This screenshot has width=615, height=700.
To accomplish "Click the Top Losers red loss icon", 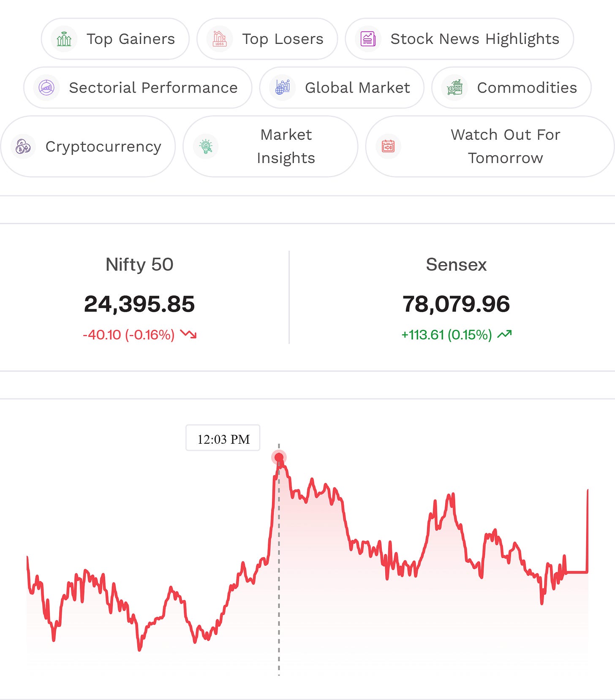I will click(220, 39).
